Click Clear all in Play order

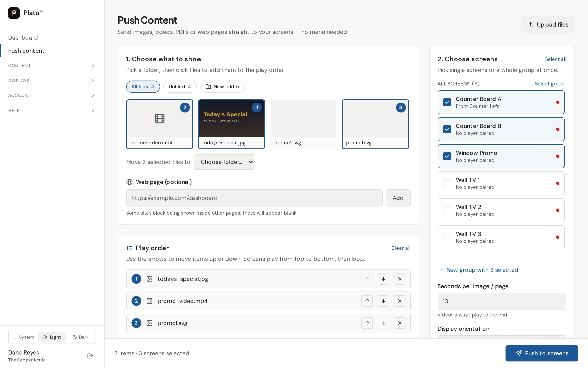coord(401,248)
